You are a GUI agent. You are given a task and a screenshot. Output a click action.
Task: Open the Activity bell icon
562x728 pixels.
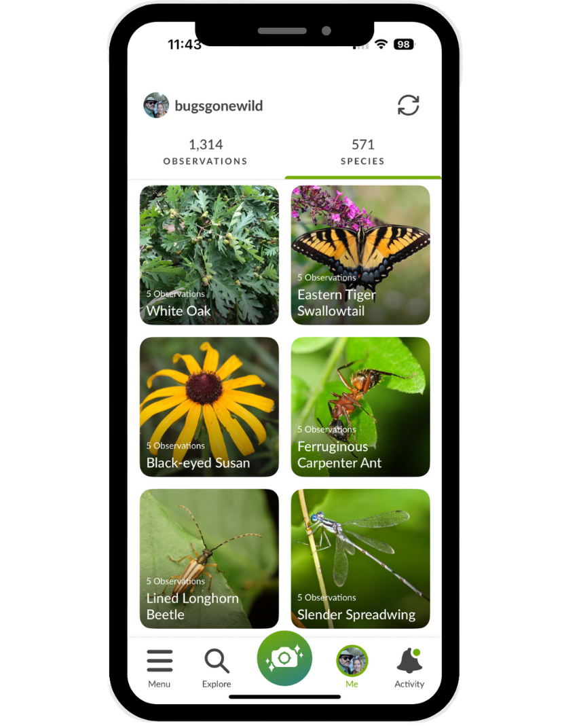(x=409, y=661)
